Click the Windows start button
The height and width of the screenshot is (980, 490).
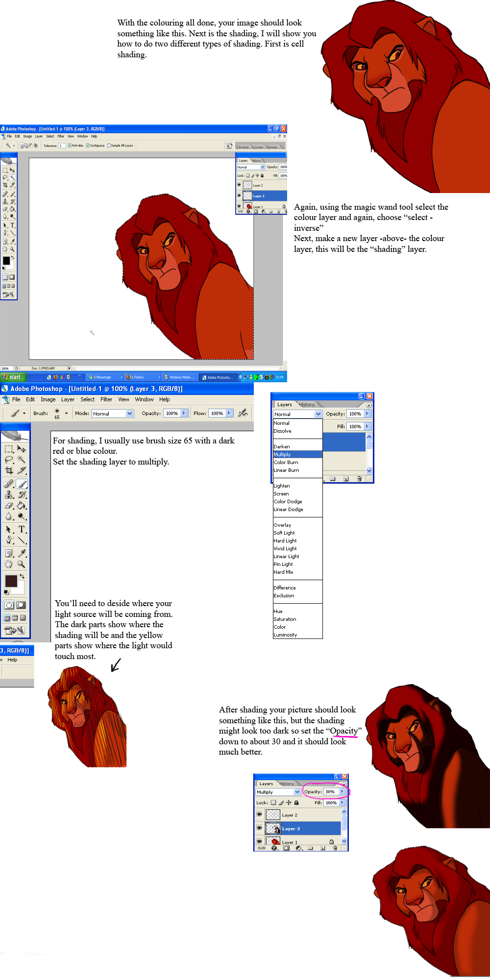(x=12, y=377)
